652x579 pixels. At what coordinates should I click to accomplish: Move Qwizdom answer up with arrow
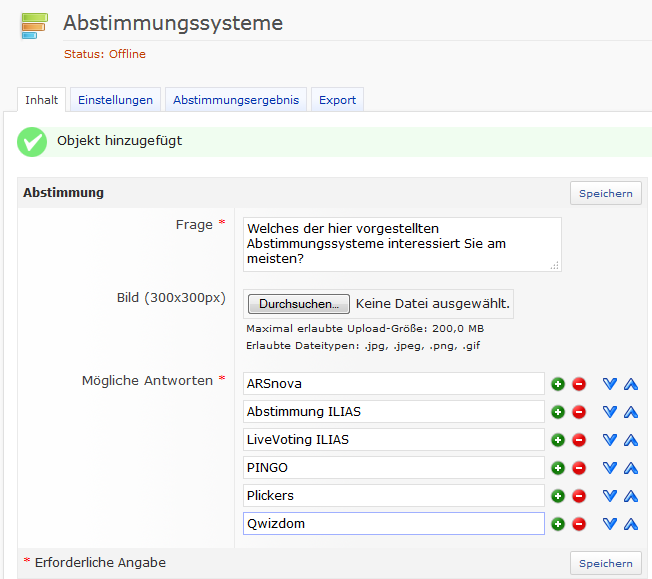coord(630,524)
